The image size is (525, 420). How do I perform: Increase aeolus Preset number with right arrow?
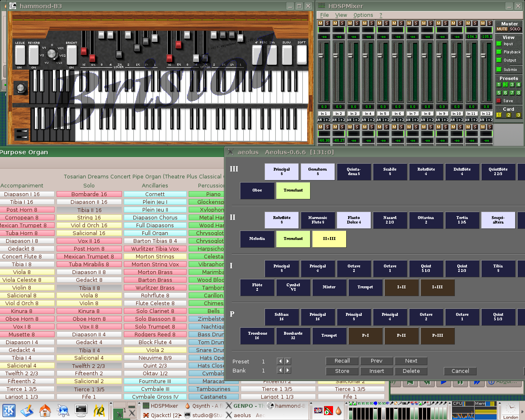[x=288, y=361]
